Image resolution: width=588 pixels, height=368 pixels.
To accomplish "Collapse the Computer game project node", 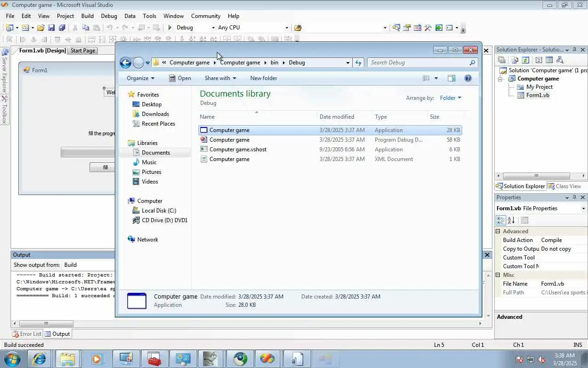I will 501,79.
